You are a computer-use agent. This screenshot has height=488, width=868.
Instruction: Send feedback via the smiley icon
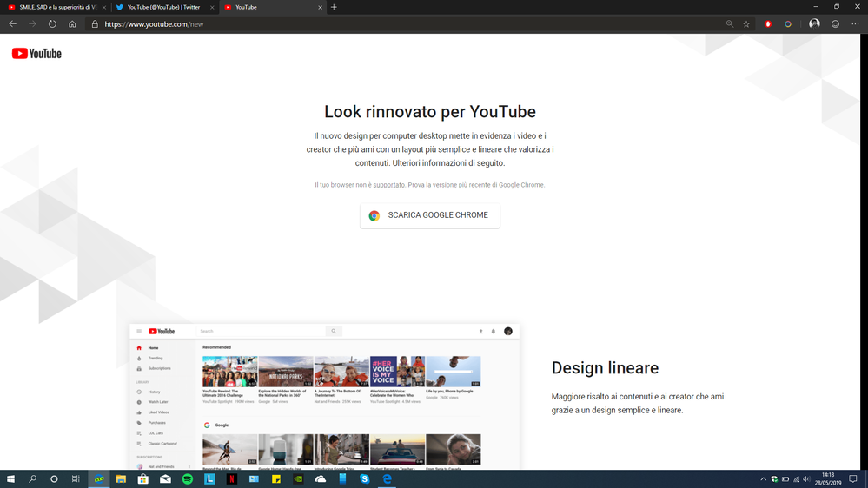coord(835,23)
